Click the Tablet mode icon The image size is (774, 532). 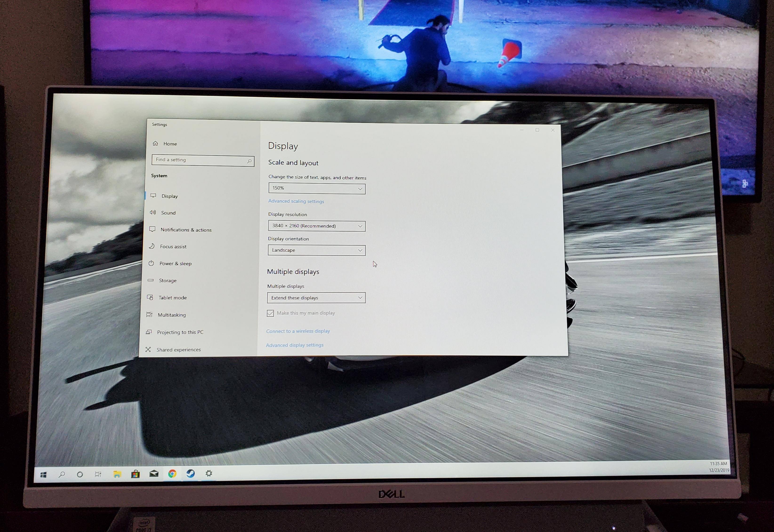tap(150, 297)
